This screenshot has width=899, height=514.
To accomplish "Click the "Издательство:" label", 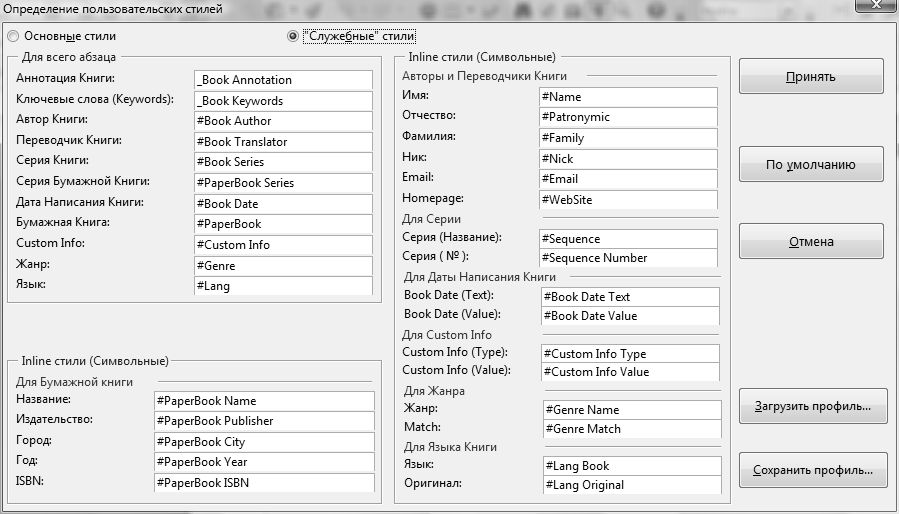I will [x=54, y=419].
